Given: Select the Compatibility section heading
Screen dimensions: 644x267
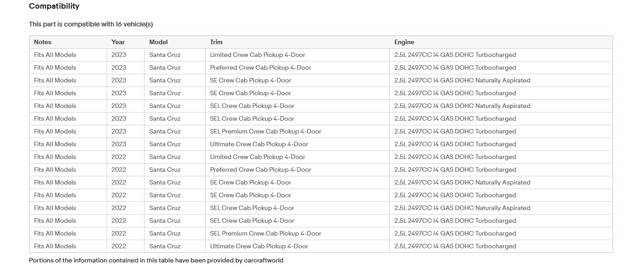Looking at the screenshot, I should (54, 6).
